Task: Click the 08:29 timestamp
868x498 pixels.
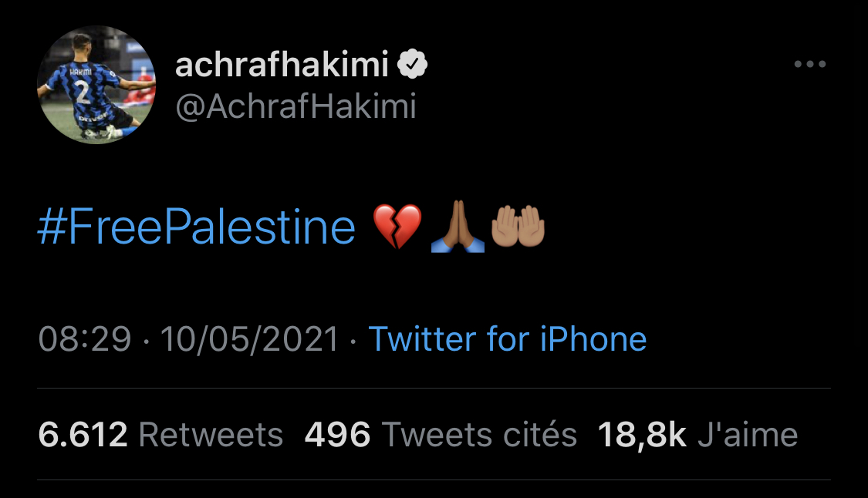Action: (x=85, y=339)
